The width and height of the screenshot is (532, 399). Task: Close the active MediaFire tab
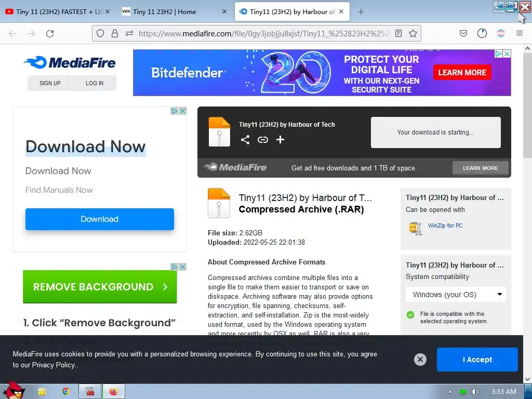pos(341,11)
